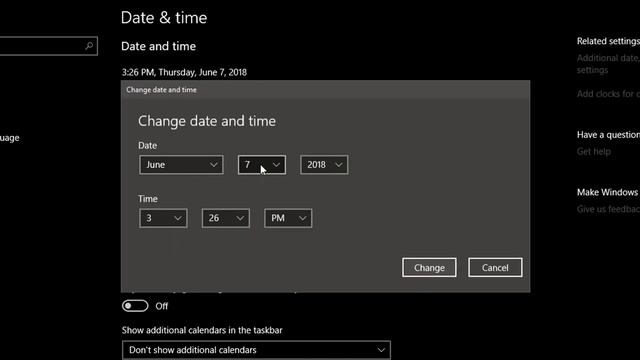This screenshot has height=360, width=640.
Task: Click the Cancel button
Action: click(x=495, y=268)
